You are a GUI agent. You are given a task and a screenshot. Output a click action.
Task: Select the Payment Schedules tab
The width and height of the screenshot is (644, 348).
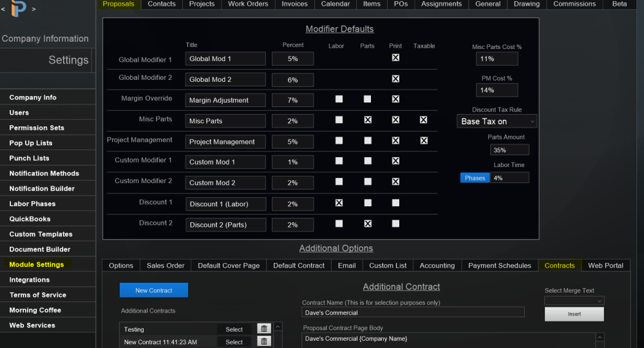coord(500,266)
